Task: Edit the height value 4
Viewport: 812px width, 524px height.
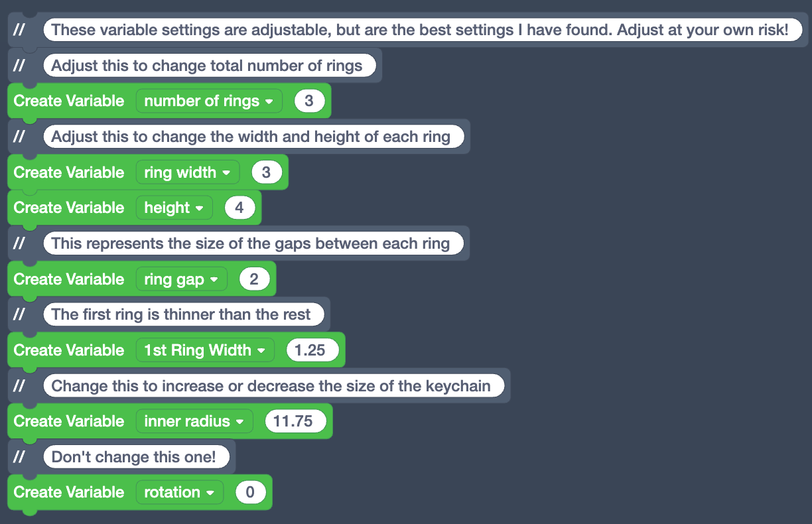Action: coord(239,208)
